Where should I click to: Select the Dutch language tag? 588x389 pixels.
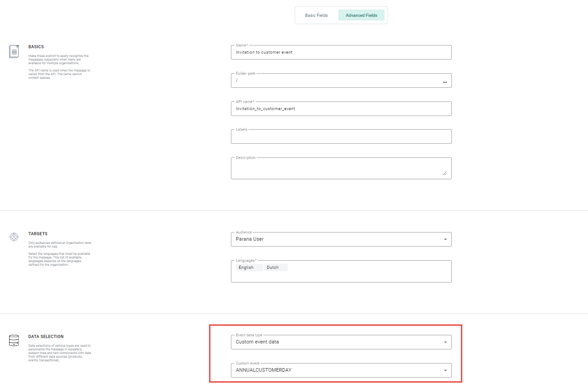tap(273, 268)
